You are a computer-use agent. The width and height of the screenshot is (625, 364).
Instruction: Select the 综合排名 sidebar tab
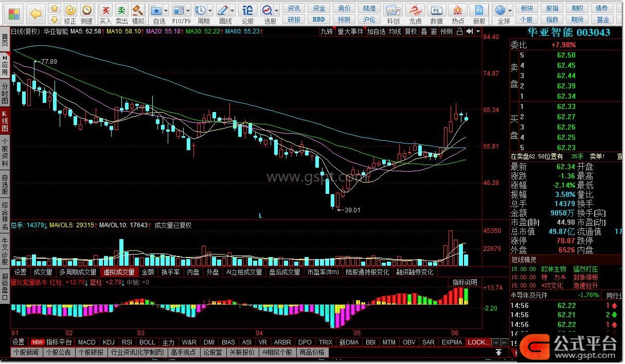(x=5, y=215)
